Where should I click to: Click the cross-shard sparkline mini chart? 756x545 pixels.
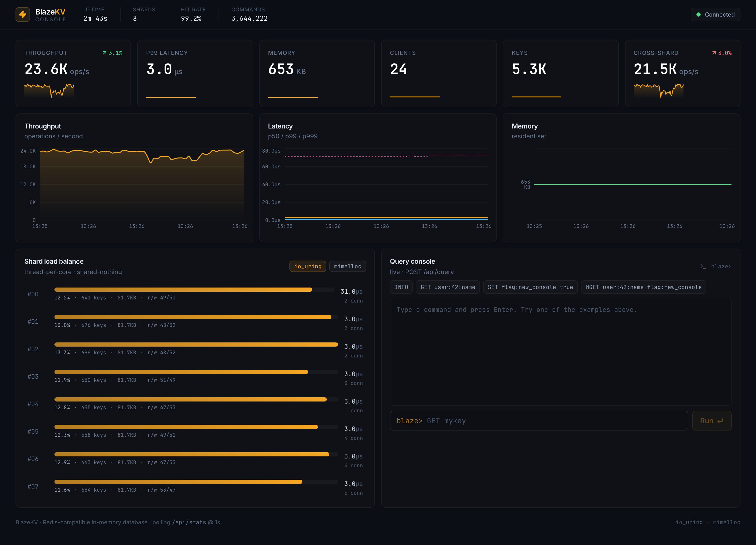[658, 90]
